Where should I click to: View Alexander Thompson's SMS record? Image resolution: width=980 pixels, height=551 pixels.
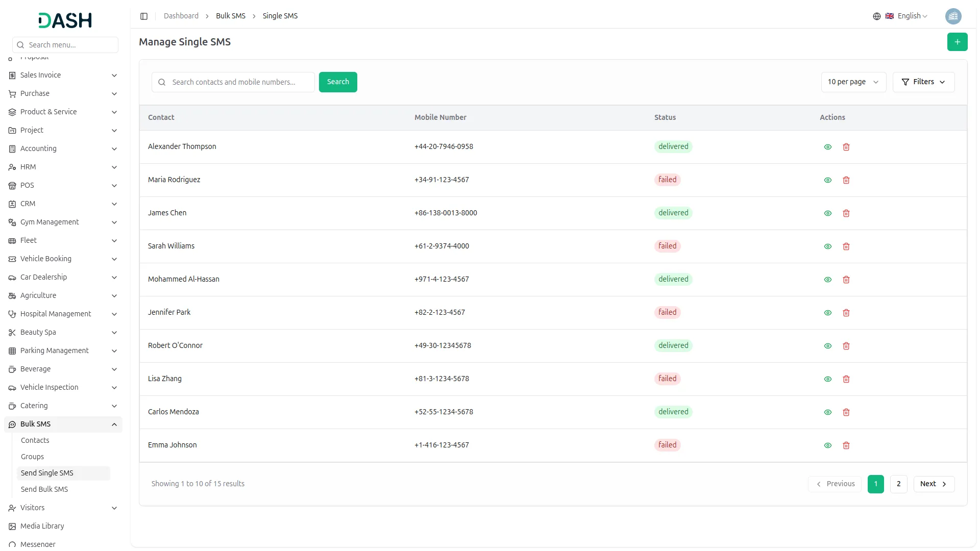827,147
